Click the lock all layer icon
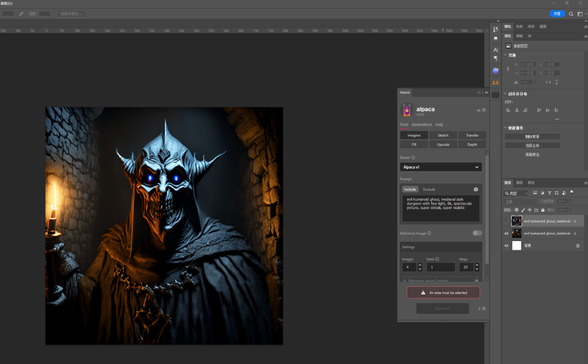Screen dimensions: 588x364 tap(543, 210)
